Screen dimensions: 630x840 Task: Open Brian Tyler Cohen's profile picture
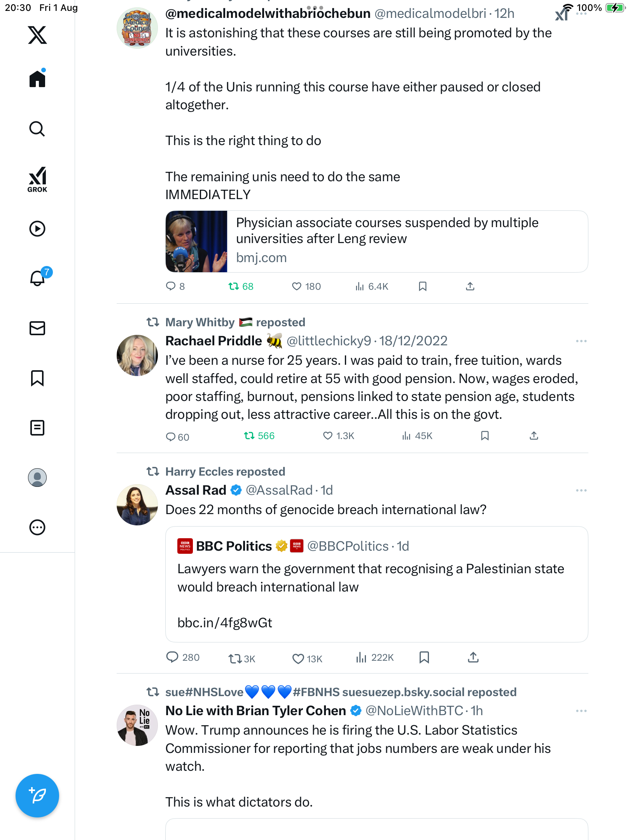[137, 725]
